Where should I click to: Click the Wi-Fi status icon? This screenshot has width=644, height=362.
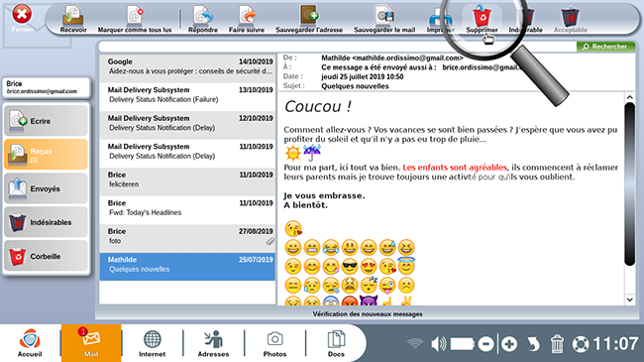(415, 343)
